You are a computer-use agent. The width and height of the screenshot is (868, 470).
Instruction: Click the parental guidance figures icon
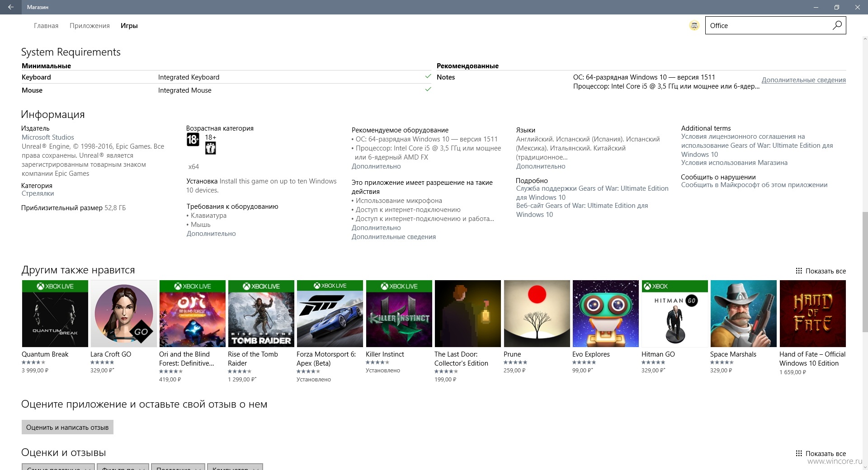click(210, 148)
